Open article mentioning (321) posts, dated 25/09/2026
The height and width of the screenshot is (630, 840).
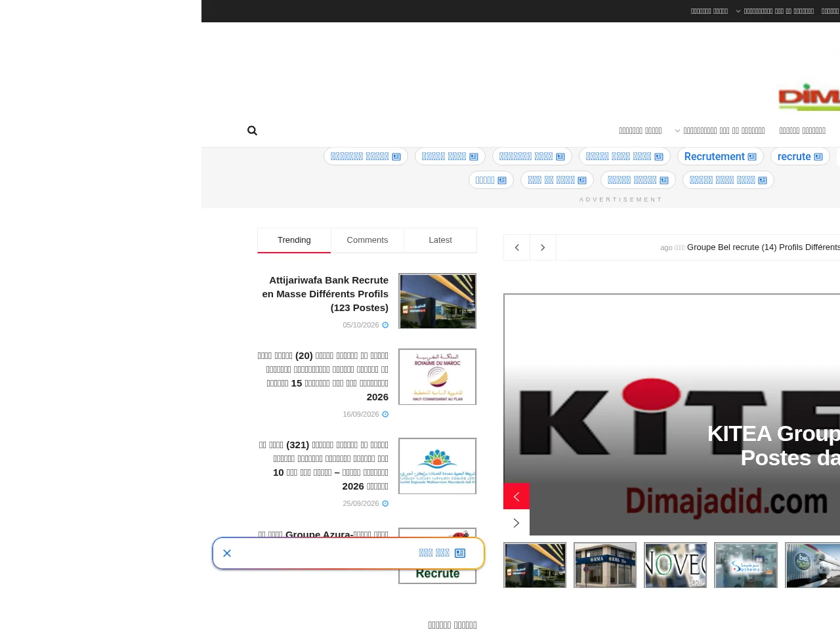(324, 465)
